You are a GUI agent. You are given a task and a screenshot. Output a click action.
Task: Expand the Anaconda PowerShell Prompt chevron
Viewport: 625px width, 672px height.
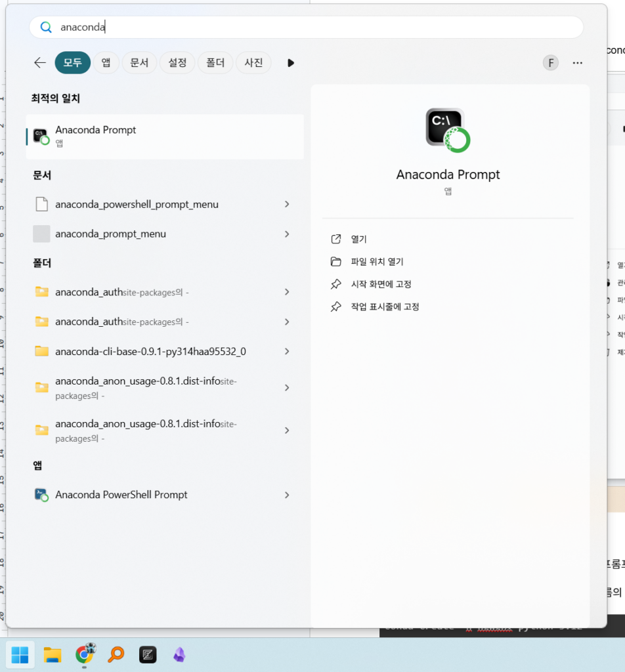click(287, 495)
